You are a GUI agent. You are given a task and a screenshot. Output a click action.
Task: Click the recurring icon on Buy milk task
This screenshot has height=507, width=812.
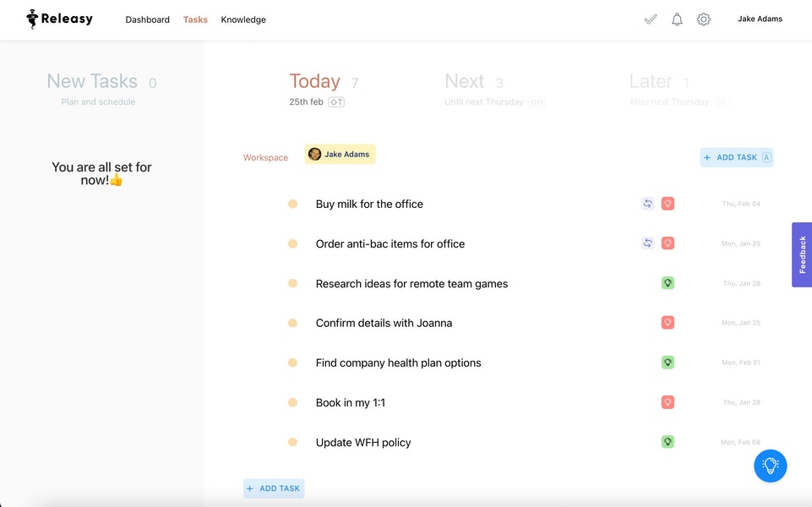click(647, 203)
